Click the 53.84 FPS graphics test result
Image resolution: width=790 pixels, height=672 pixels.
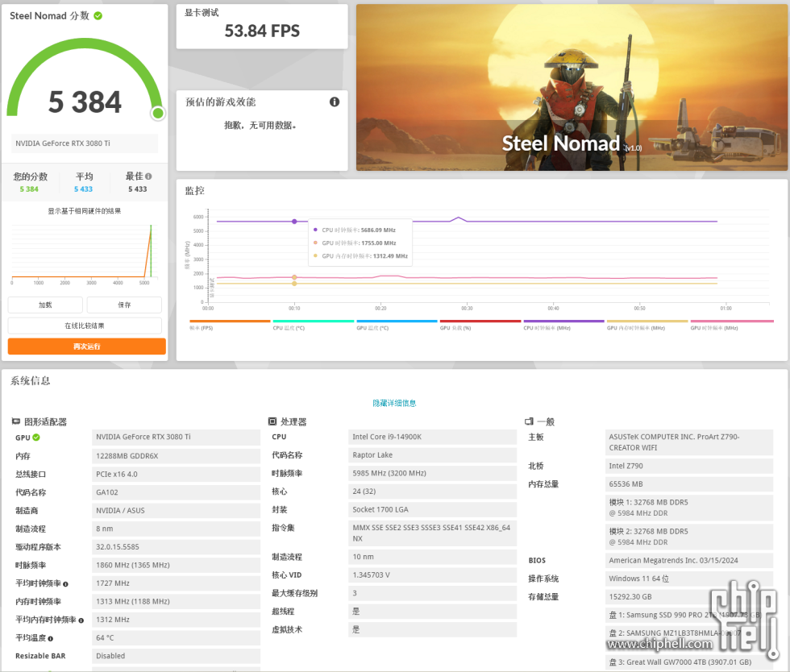[262, 31]
